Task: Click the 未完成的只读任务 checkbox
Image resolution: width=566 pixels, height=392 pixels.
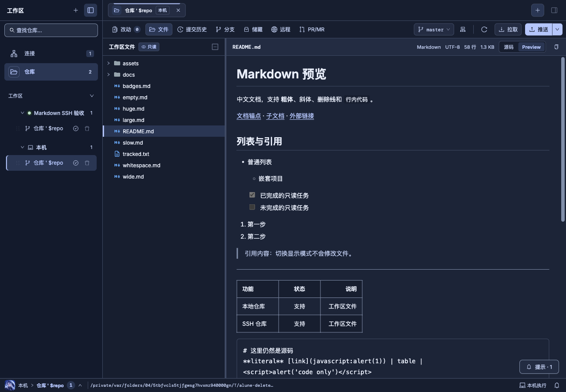Action: [x=252, y=207]
